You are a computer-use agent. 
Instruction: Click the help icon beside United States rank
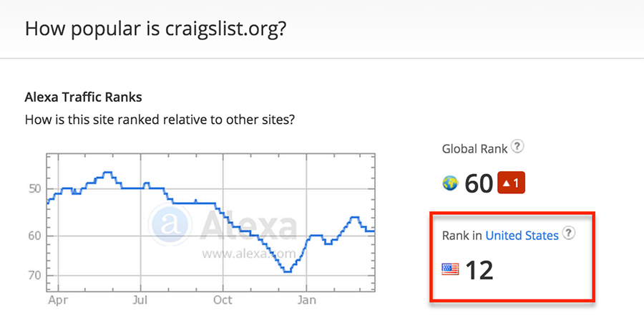pos(569,233)
